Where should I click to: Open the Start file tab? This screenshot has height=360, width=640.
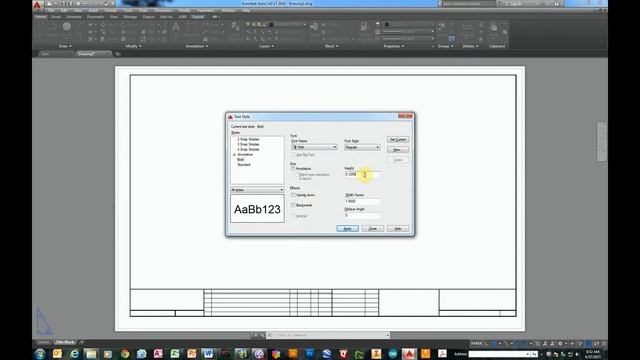pos(45,54)
